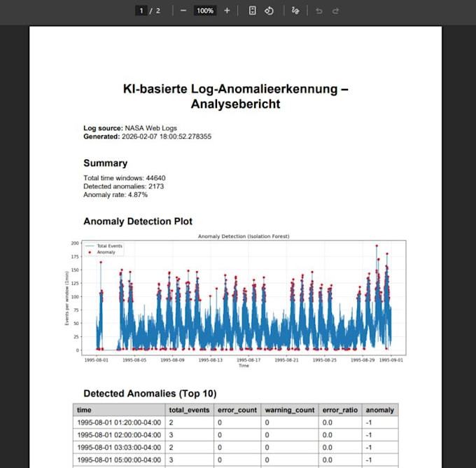This screenshot has height=468, width=476.
Task: Click the '1995-08-01 01:20:00-04:00' table cell
Action: point(119,422)
